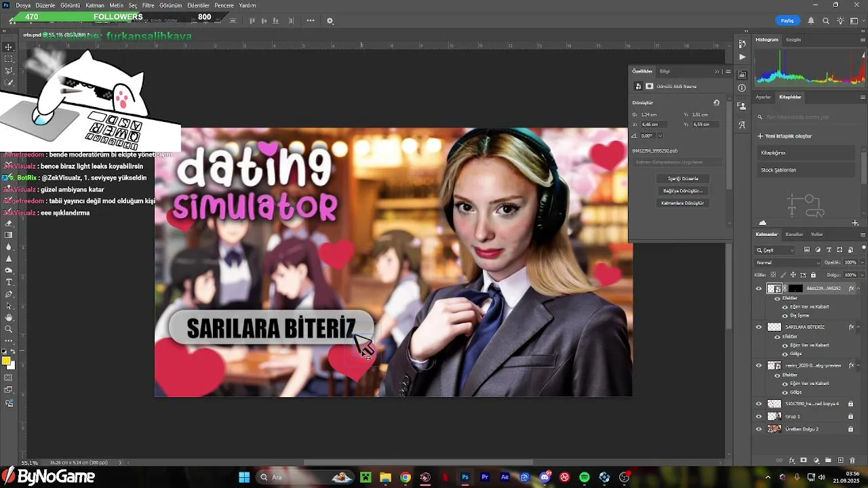Create a new layer icon
This screenshot has width=868, height=488.
(841, 460)
